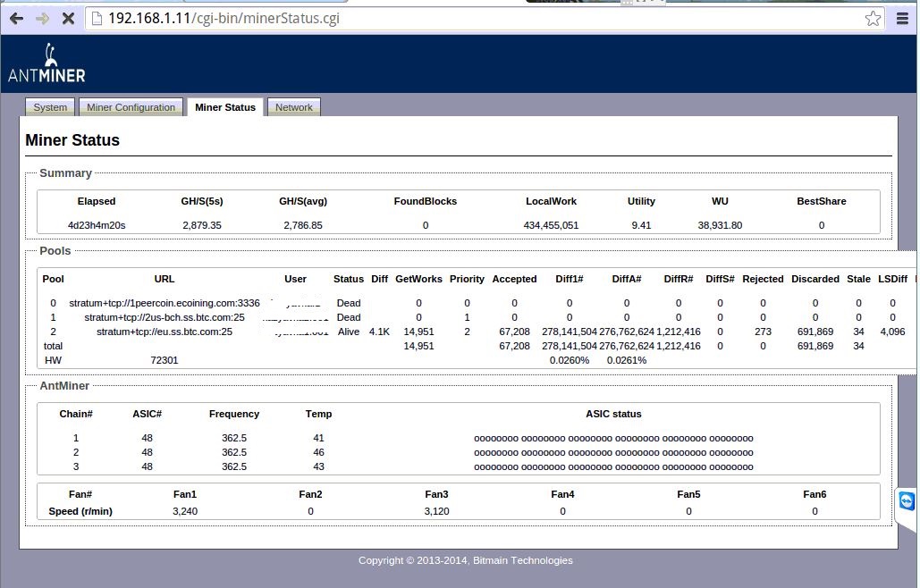Click the Miner Status tab

(224, 107)
